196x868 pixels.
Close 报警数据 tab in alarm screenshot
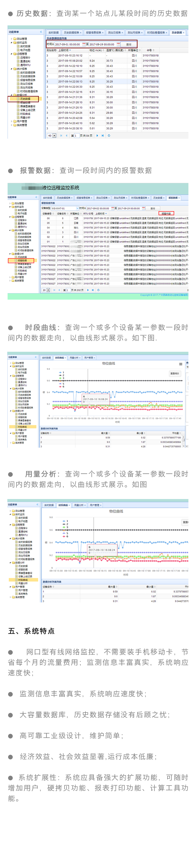[x=179, y=198]
